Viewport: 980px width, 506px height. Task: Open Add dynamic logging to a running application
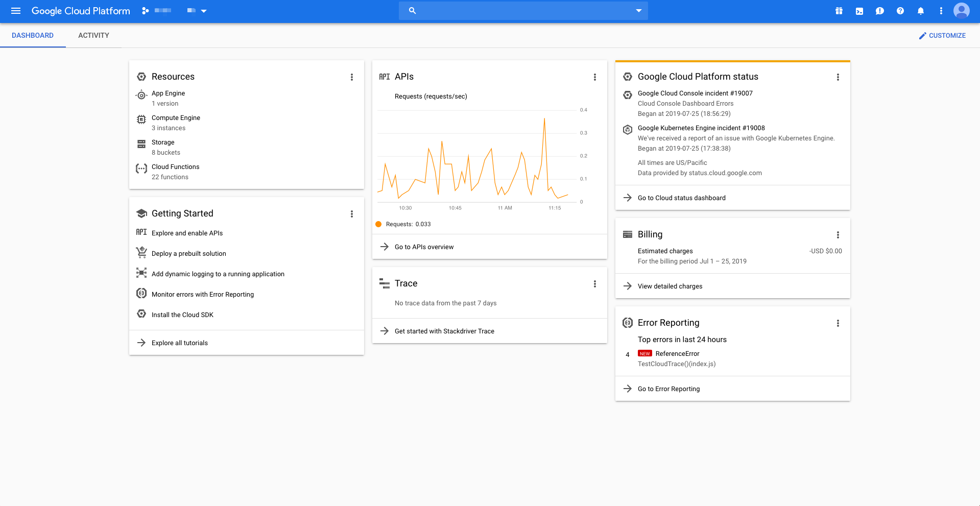[218, 274]
